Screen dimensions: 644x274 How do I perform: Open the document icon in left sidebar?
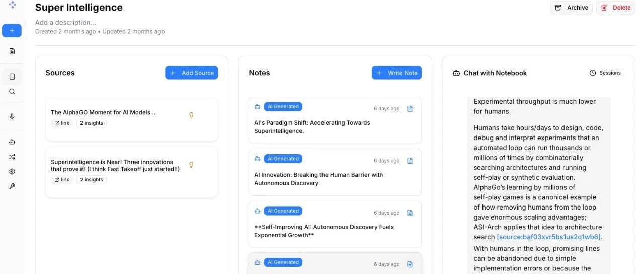point(12,51)
